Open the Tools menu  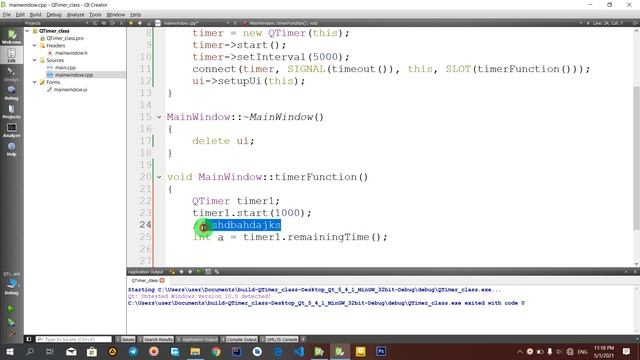tap(95, 15)
